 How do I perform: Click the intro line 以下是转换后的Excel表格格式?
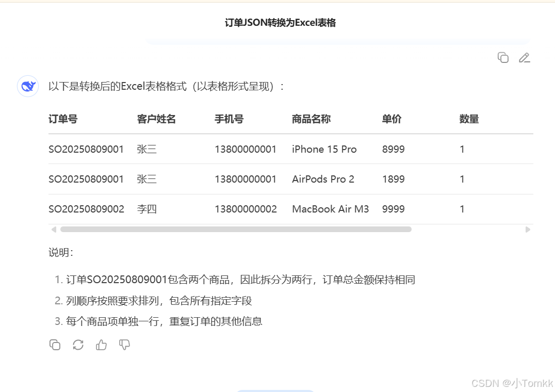coord(167,86)
